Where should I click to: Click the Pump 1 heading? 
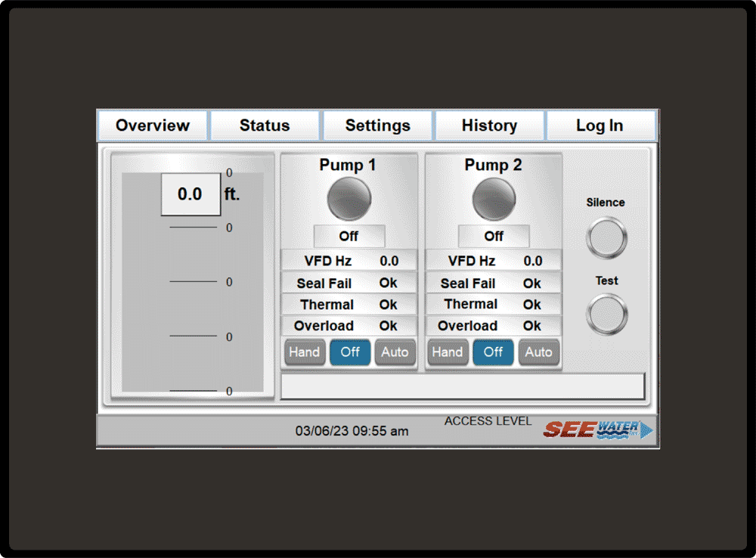347,165
